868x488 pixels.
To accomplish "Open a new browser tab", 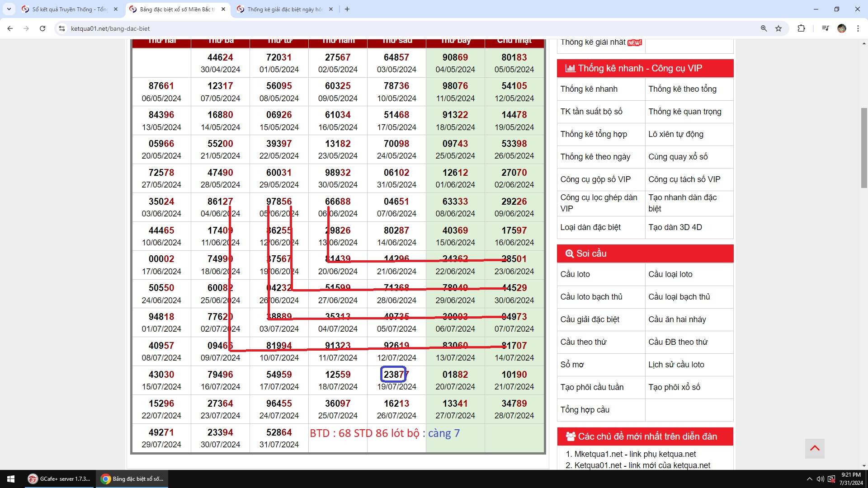I will click(x=347, y=9).
